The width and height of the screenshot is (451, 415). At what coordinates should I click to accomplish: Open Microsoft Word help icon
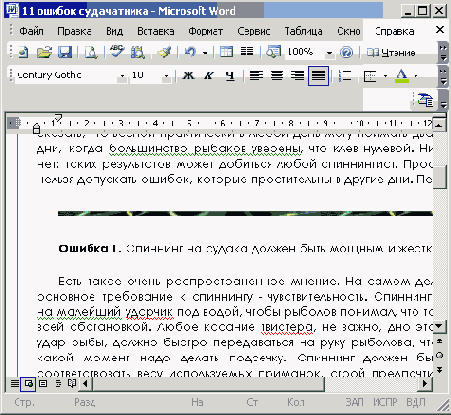346,52
